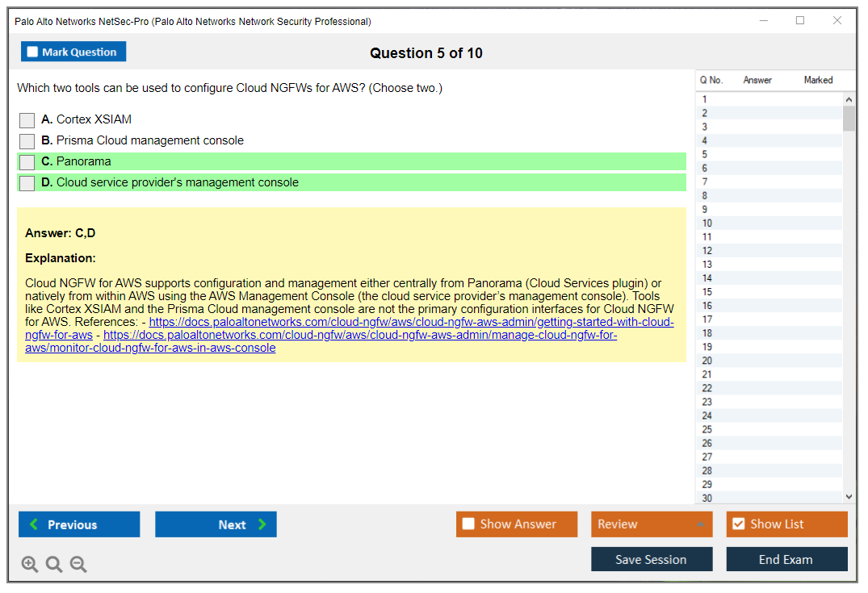The height and width of the screenshot is (593, 868).
Task: Click the Save Session button
Action: click(x=652, y=559)
